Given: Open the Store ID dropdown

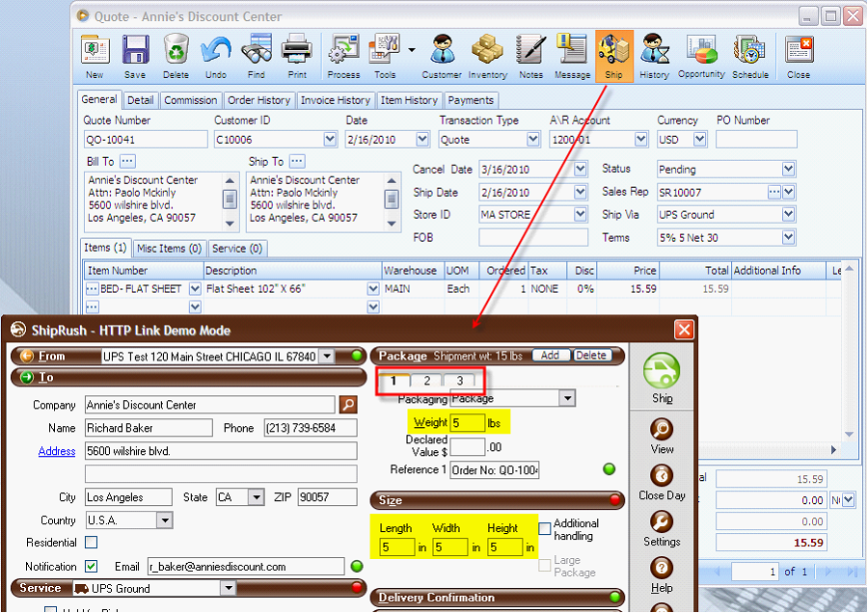Looking at the screenshot, I should coord(581,215).
